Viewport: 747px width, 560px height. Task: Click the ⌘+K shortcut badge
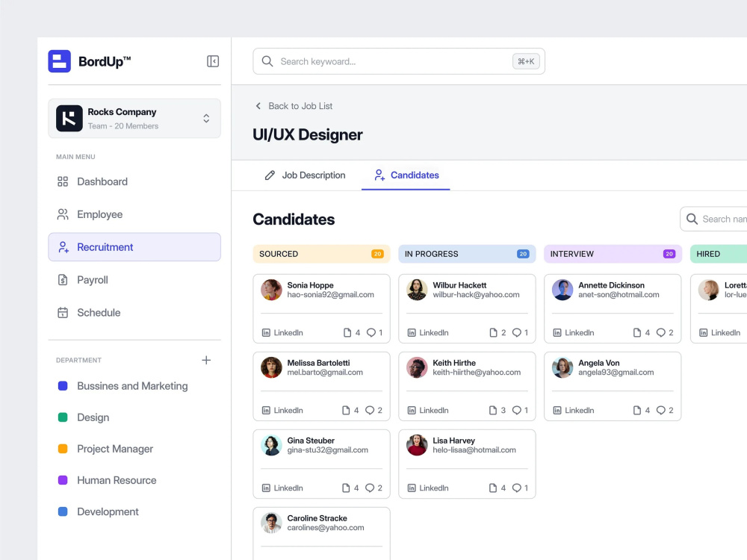tap(526, 61)
